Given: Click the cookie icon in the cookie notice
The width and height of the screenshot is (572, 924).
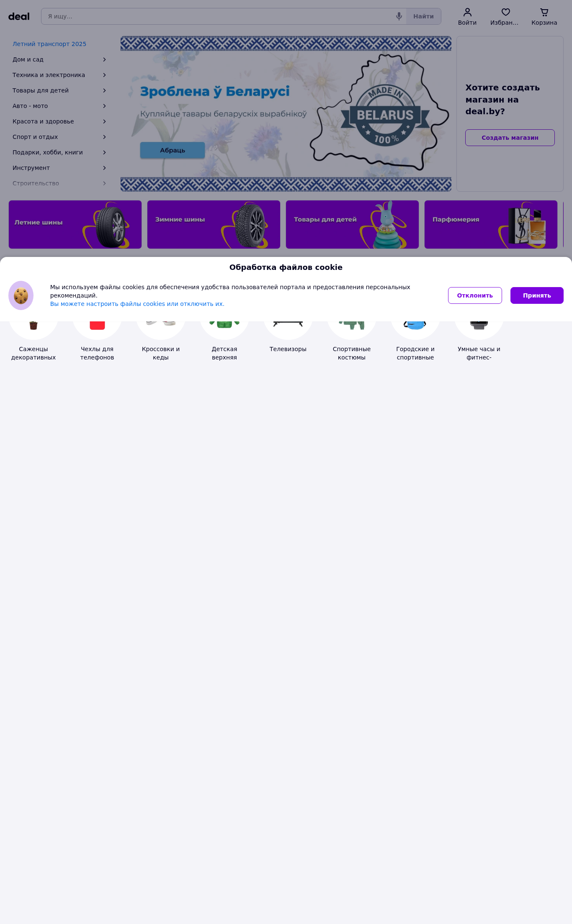Looking at the screenshot, I should [x=21, y=295].
